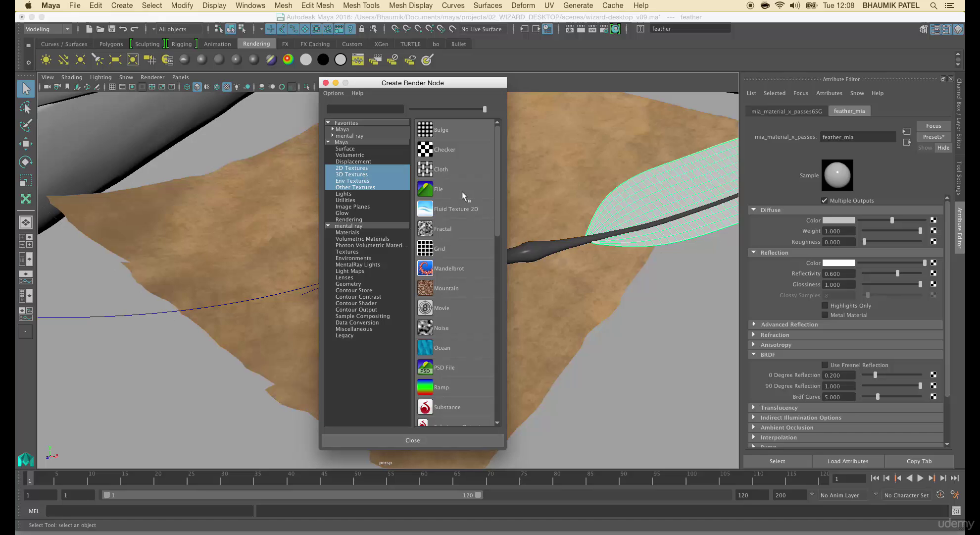Click the Hypershade shelf icon with colored ball

pyautogui.click(x=288, y=60)
